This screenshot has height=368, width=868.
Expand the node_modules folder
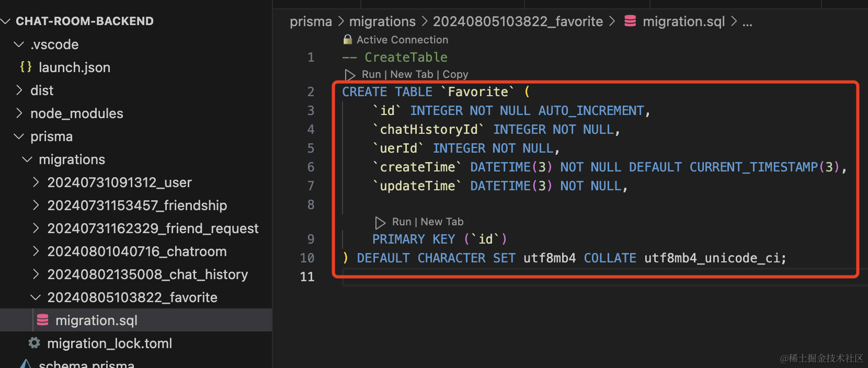tap(19, 113)
